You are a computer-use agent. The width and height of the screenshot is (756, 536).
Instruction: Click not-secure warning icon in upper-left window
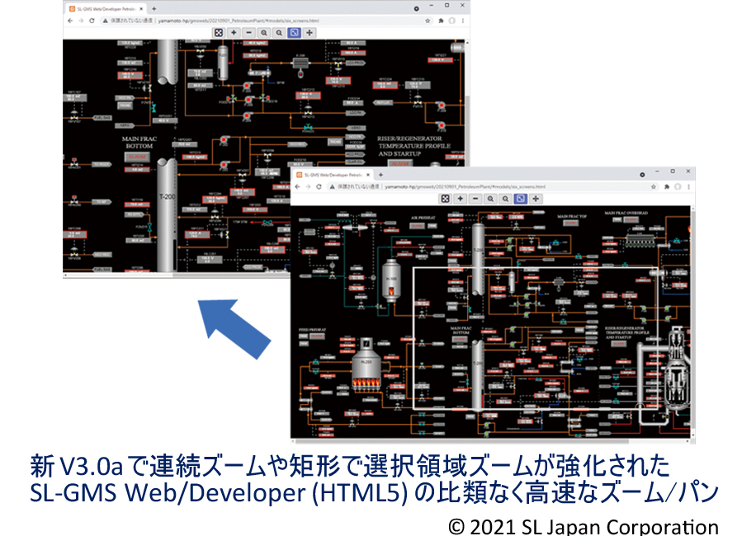coord(105,21)
